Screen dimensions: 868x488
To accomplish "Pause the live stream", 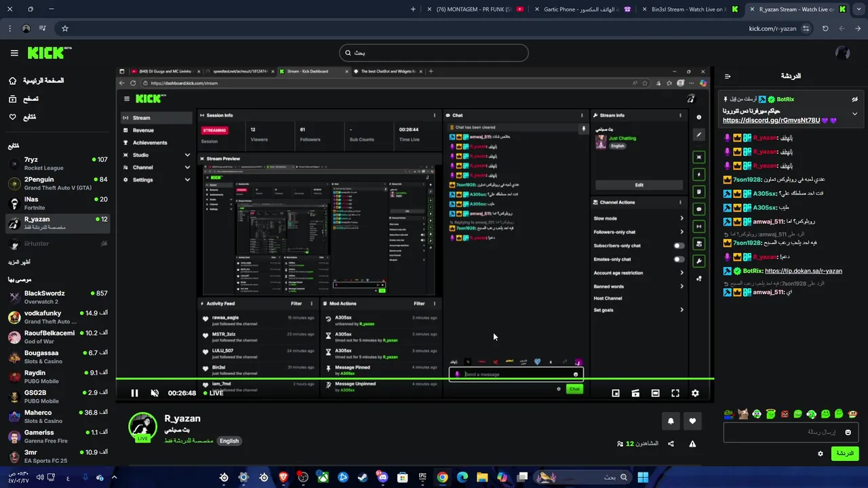I will 134,393.
